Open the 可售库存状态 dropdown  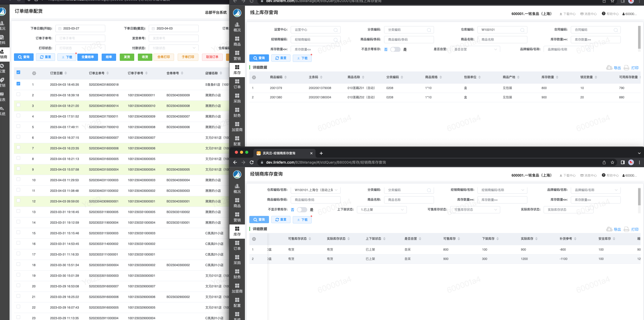click(x=475, y=210)
